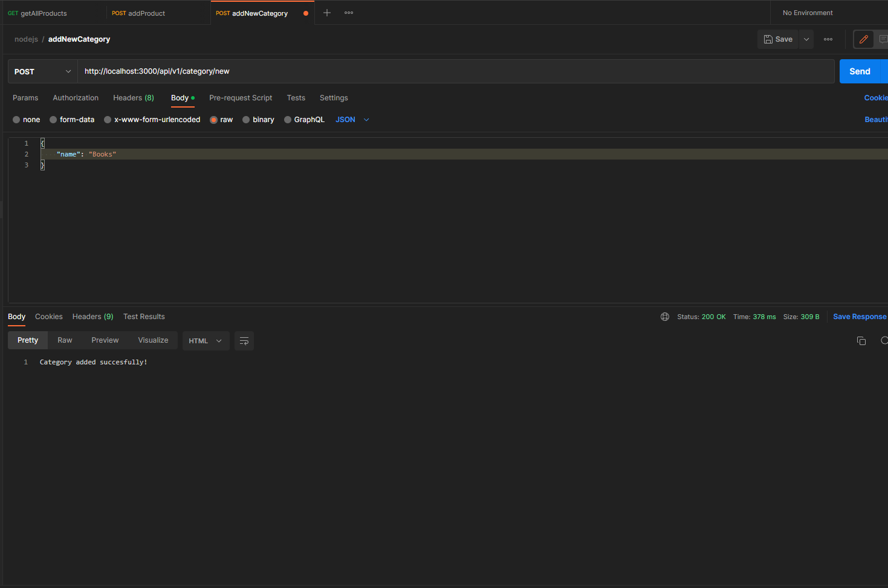Switch to the Visualize response view
The height and width of the screenshot is (588, 888).
[x=153, y=340]
